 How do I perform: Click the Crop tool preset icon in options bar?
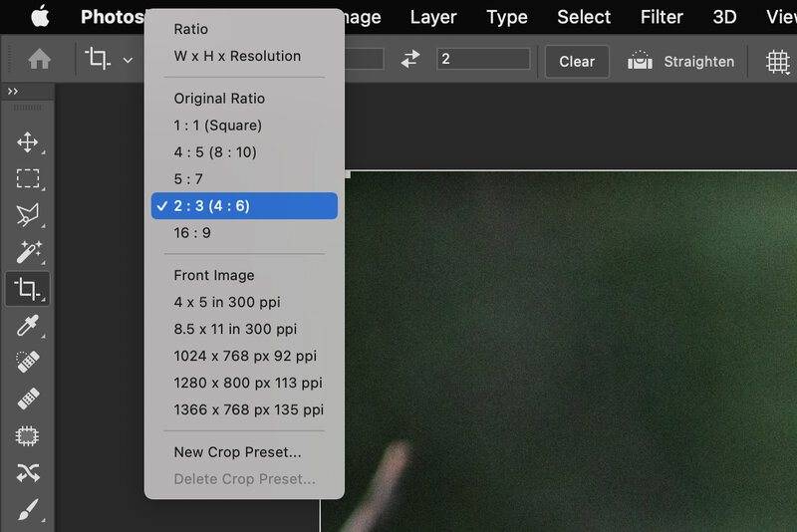pos(97,59)
